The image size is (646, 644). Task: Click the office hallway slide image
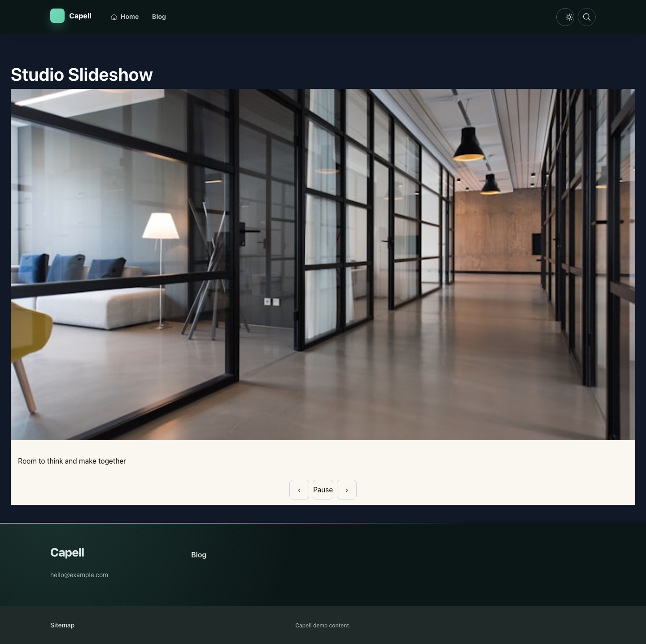tap(323, 264)
